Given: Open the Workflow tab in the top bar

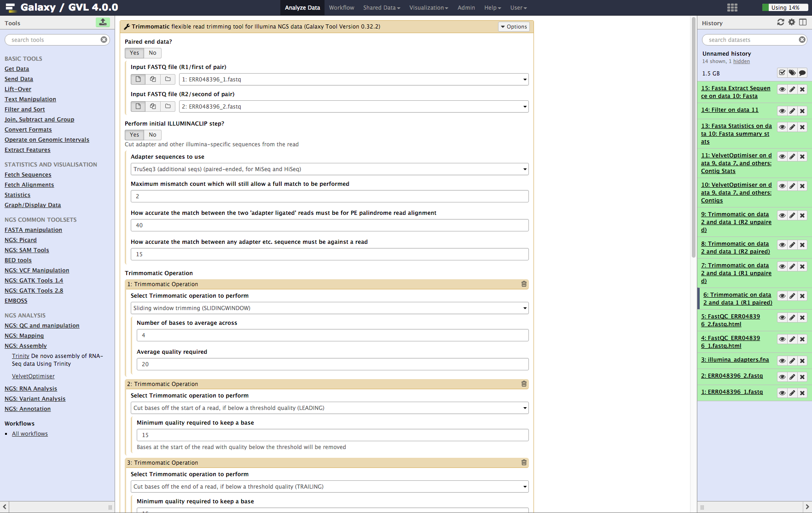Looking at the screenshot, I should [342, 7].
